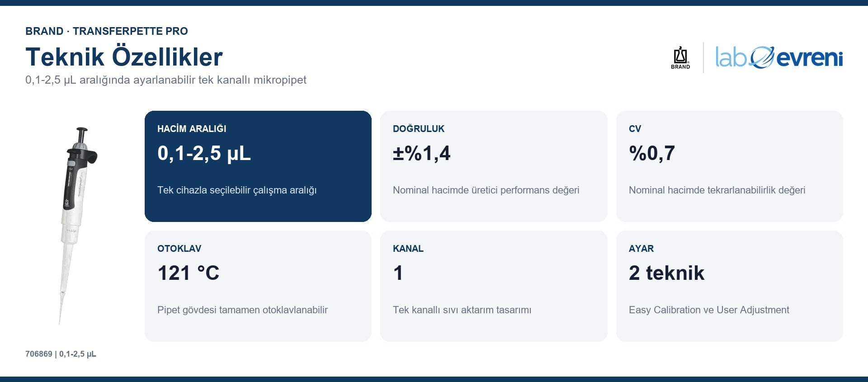Image resolution: width=868 pixels, height=382 pixels.
Task: Click the Teknik Özellikler heading
Action: point(124,57)
